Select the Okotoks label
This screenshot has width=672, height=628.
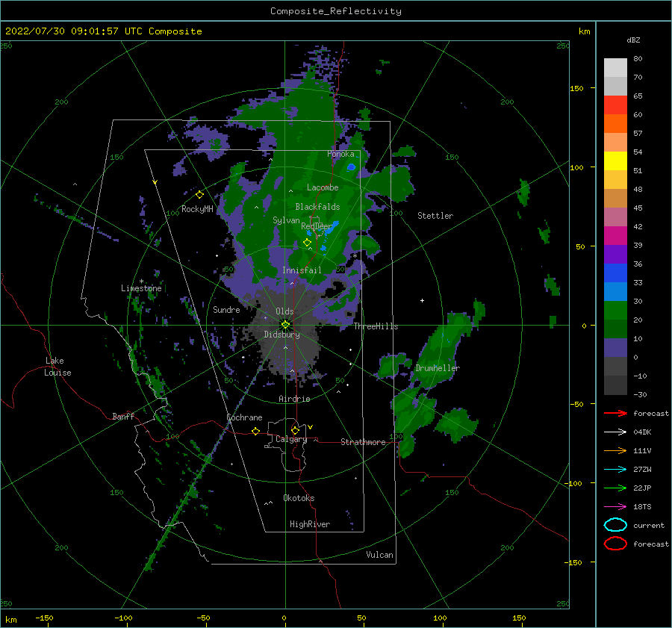click(299, 498)
